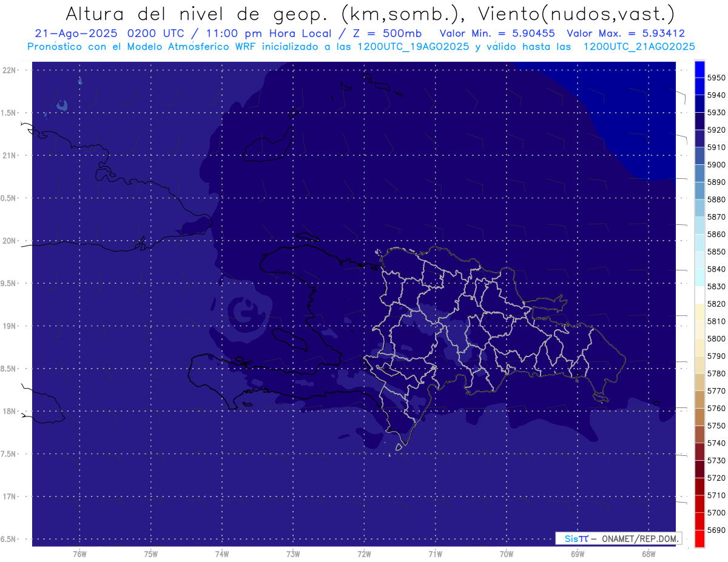Click the 5930 colorbar value
The width and height of the screenshot is (728, 562).
click(x=716, y=112)
